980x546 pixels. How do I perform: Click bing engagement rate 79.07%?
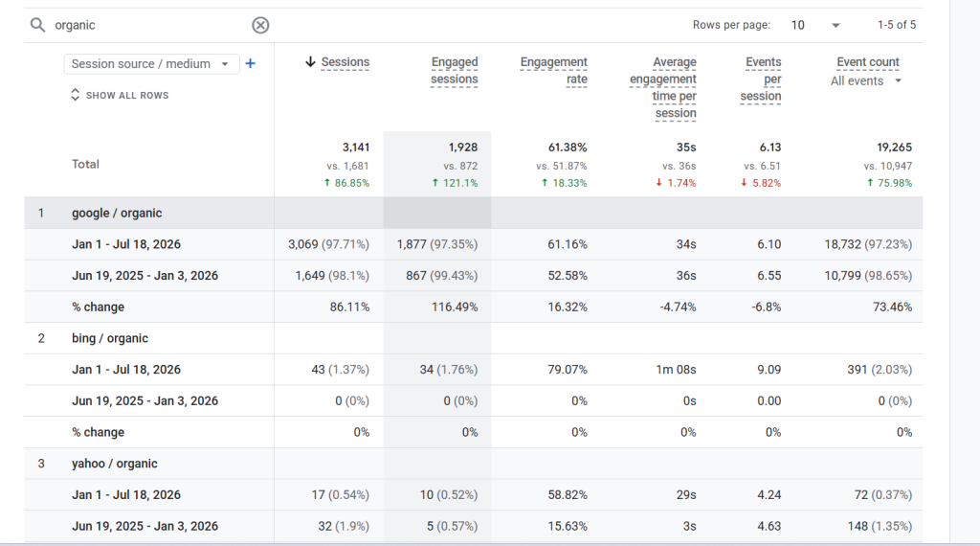pyautogui.click(x=568, y=370)
